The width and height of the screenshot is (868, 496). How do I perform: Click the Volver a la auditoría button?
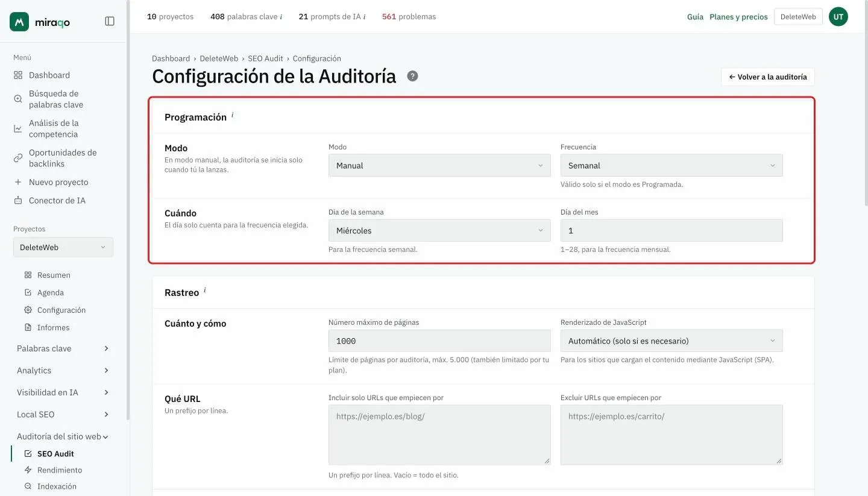[x=768, y=77]
